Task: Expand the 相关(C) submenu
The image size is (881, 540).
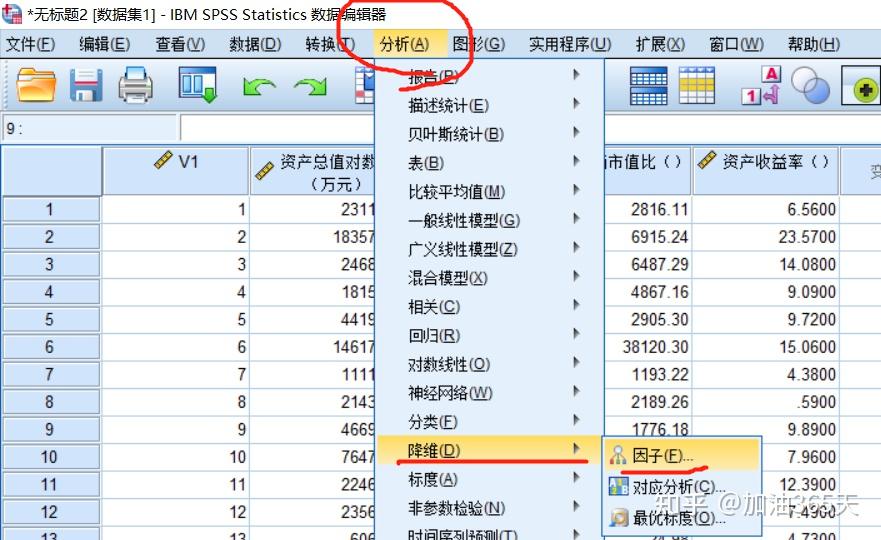Action: [489, 307]
